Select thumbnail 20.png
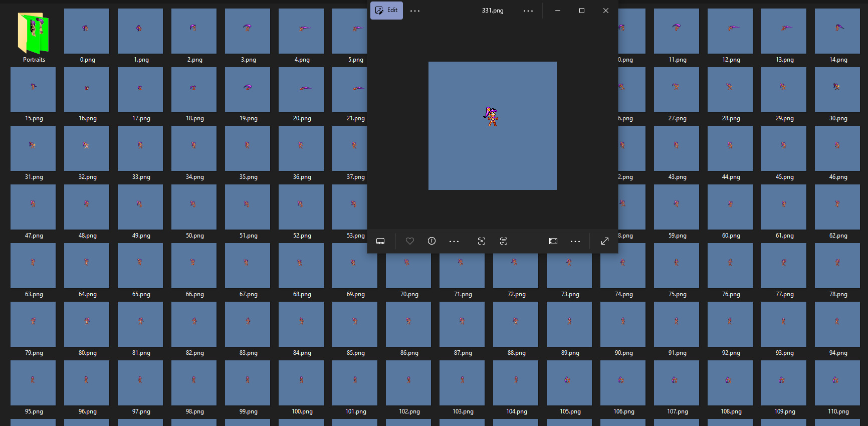The height and width of the screenshot is (426, 868). point(301,90)
